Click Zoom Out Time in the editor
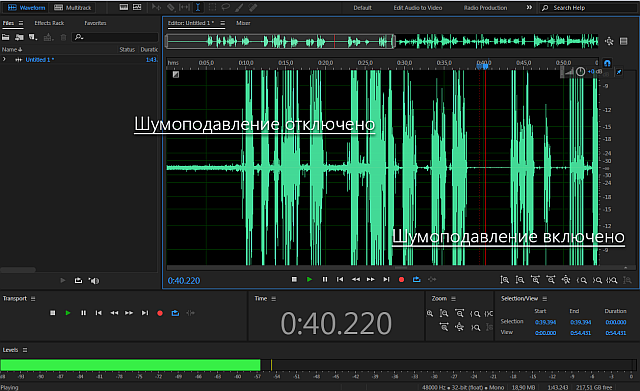The image size is (640, 391). tap(551, 280)
